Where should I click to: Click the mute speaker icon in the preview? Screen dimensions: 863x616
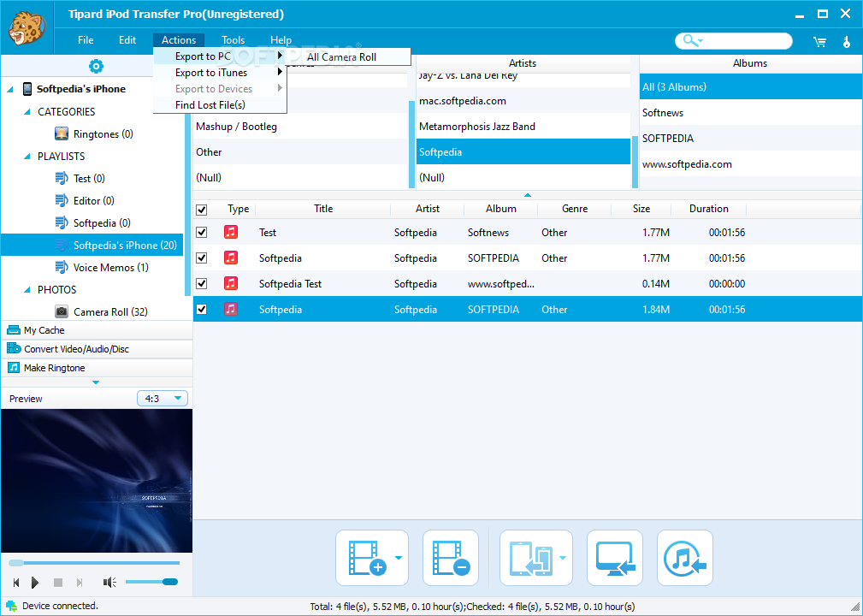pyautogui.click(x=109, y=582)
